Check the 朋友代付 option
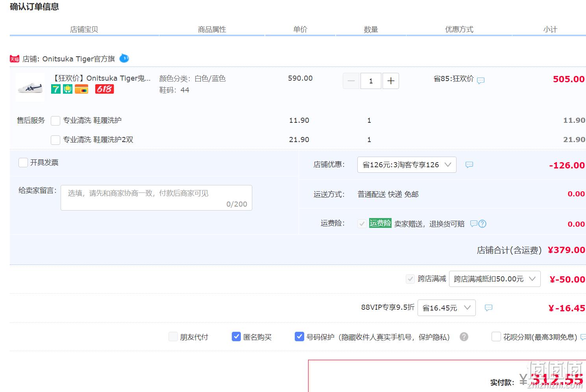Viewport: 586px width, 392px height. [x=173, y=337]
